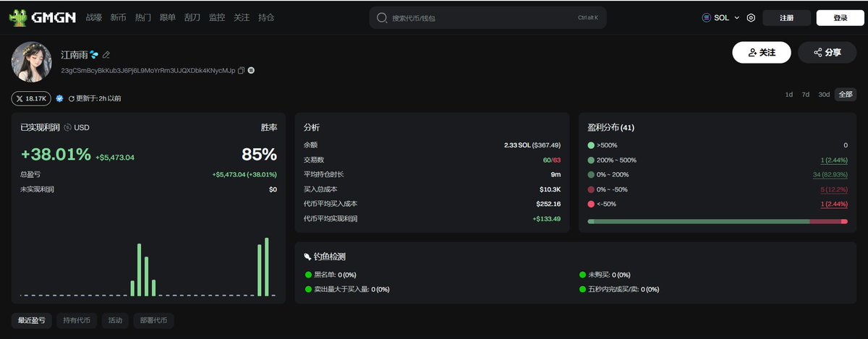The image size is (868, 339).
Task: Click the +$133.49 average realized profit
Action: pyautogui.click(x=546, y=218)
